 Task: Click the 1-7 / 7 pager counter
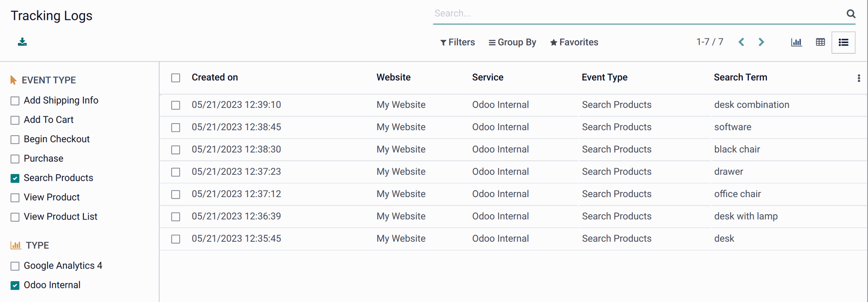(710, 42)
